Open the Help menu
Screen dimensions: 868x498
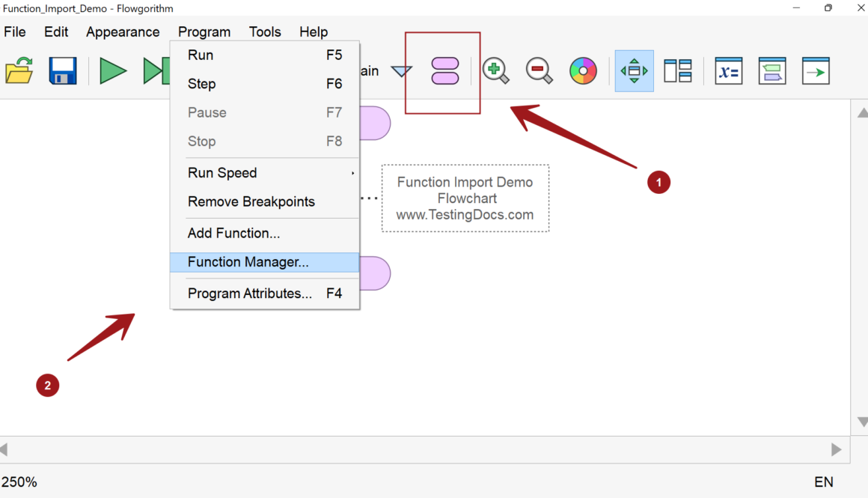314,31
